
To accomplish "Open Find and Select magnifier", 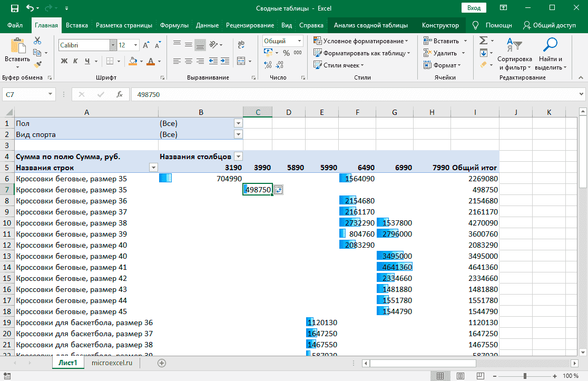I will coord(551,45).
